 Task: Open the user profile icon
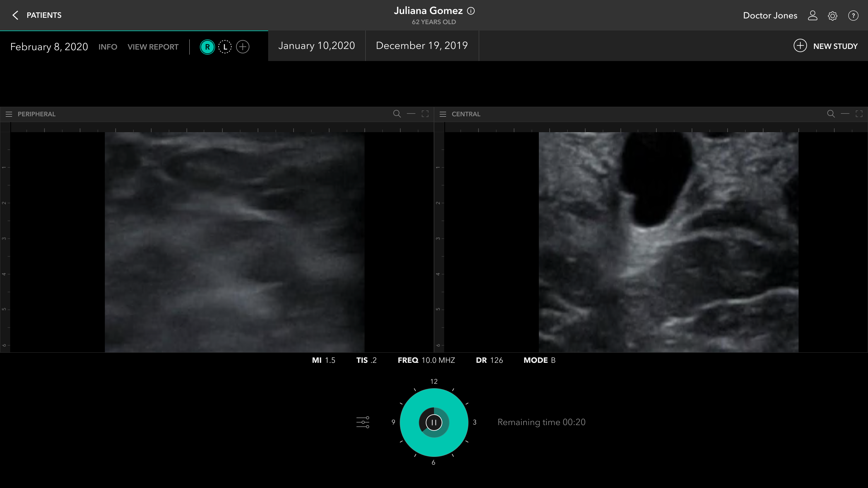pyautogui.click(x=812, y=16)
